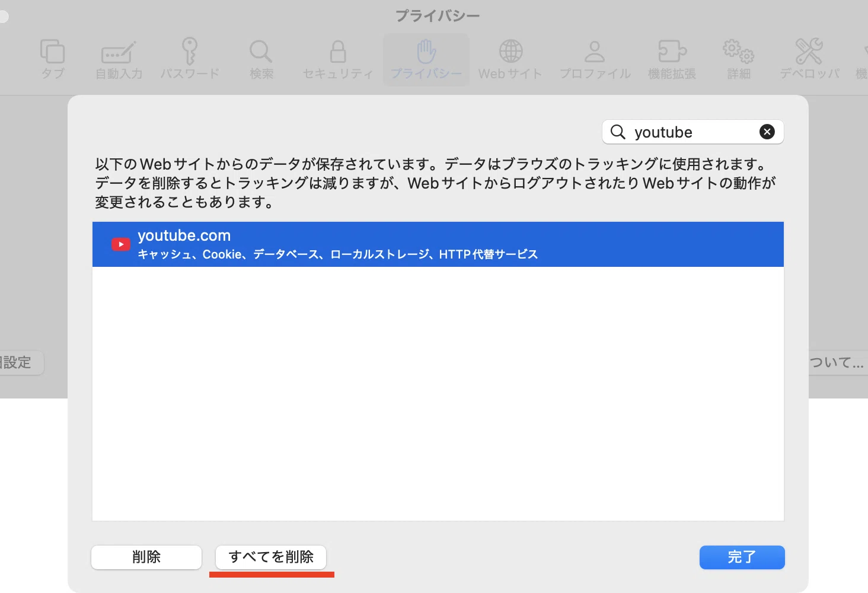Select the youtube.com row
Image resolution: width=868 pixels, height=593 pixels.
point(438,244)
